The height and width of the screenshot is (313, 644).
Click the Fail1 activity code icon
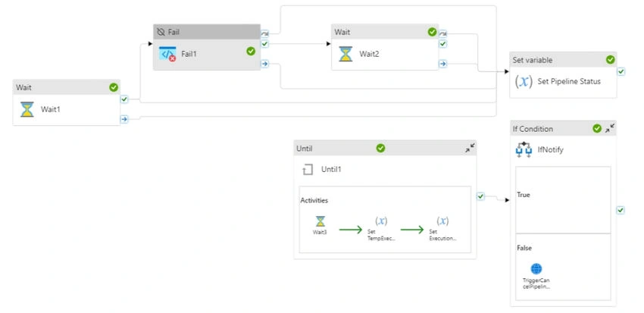[167, 54]
